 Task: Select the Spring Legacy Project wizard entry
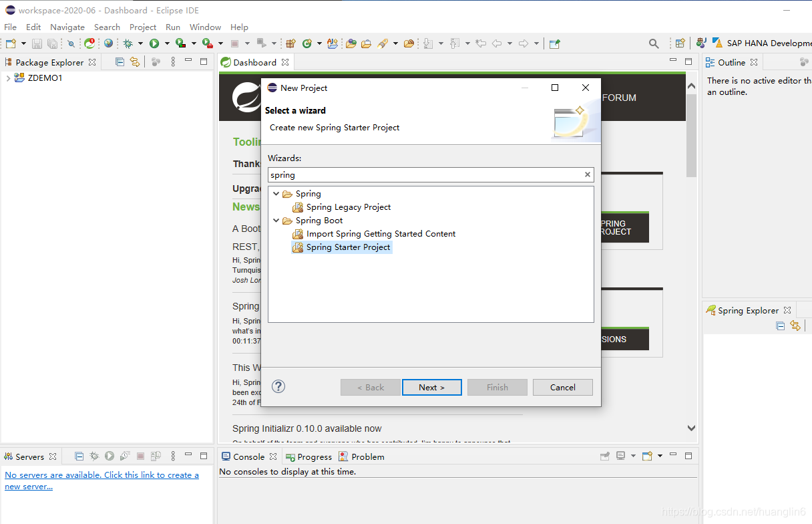click(348, 207)
